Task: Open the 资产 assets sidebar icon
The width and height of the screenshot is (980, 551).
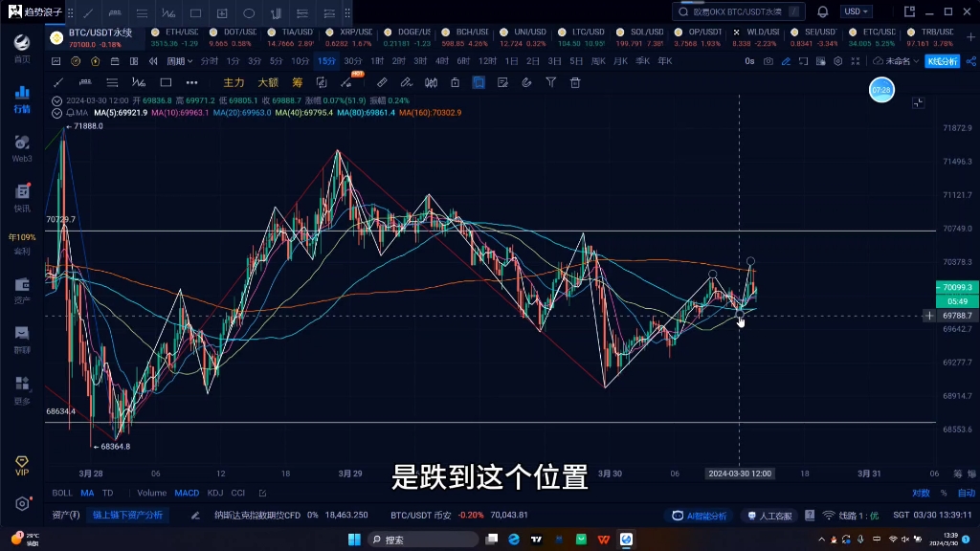Action: click(x=22, y=291)
